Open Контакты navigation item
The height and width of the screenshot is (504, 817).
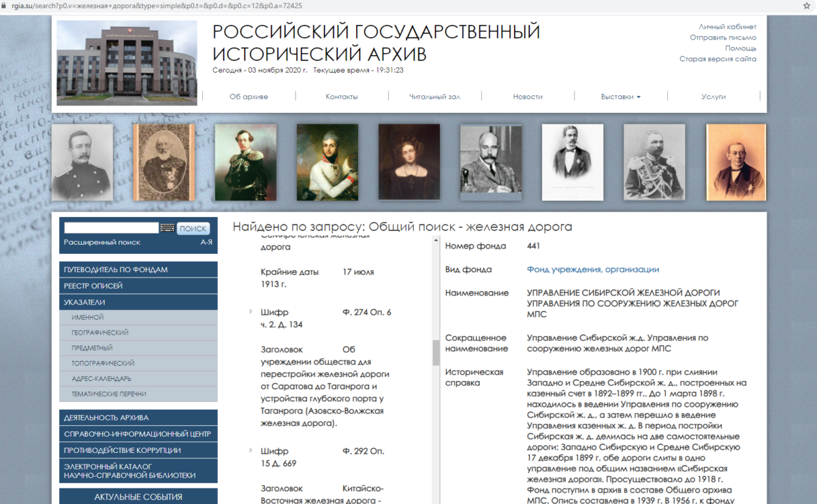[342, 97]
